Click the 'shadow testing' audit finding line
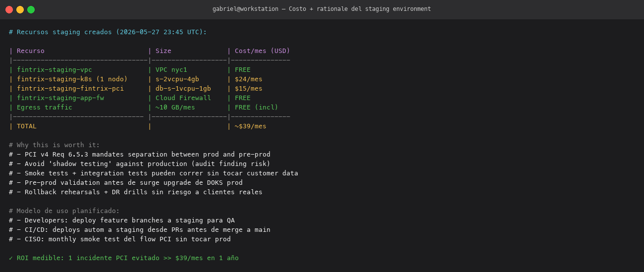644x272 pixels. click(140, 164)
